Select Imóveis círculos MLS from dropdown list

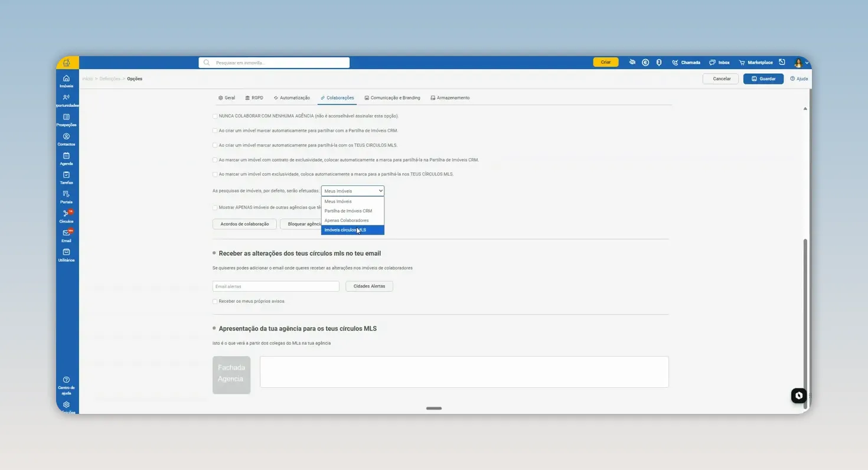pyautogui.click(x=353, y=230)
